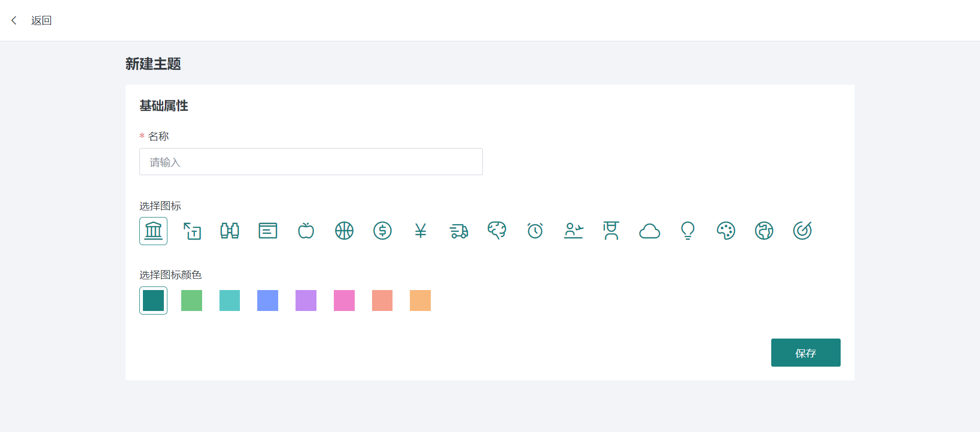Pick the orange color swatch
The image size is (980, 432).
pos(420,301)
